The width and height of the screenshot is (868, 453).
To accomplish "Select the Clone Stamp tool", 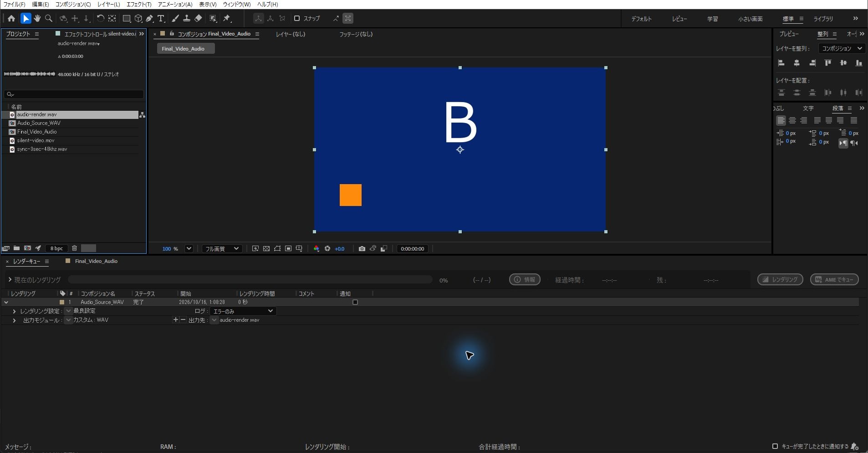I will pos(187,19).
